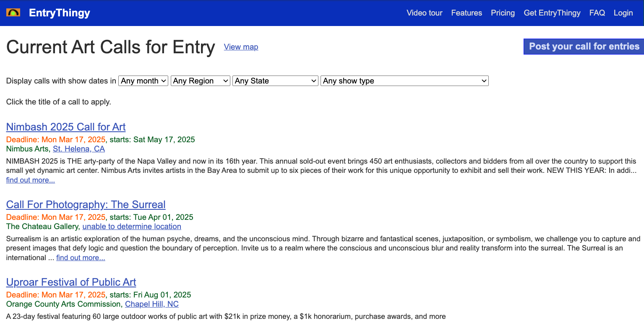This screenshot has height=326, width=644.
Task: Click the text Click the title of a call to apply
Action: coord(59,102)
